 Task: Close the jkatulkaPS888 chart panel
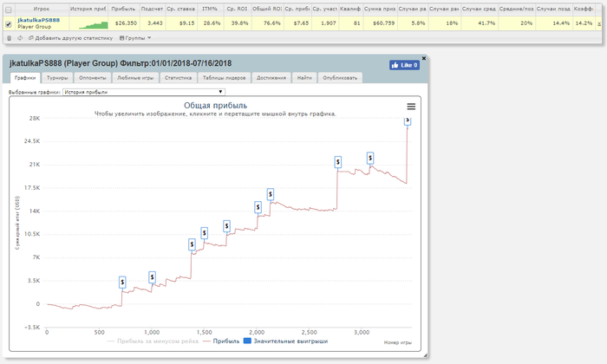point(423,58)
